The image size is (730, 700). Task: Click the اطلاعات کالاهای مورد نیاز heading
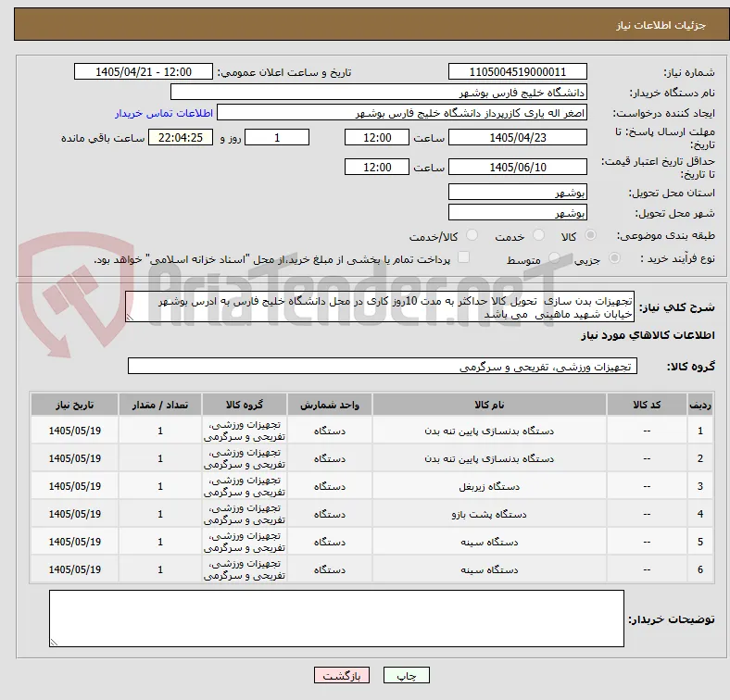click(648, 335)
